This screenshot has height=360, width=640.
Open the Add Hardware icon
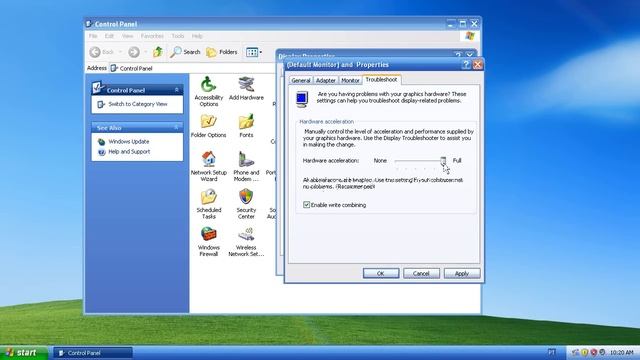tap(246, 88)
